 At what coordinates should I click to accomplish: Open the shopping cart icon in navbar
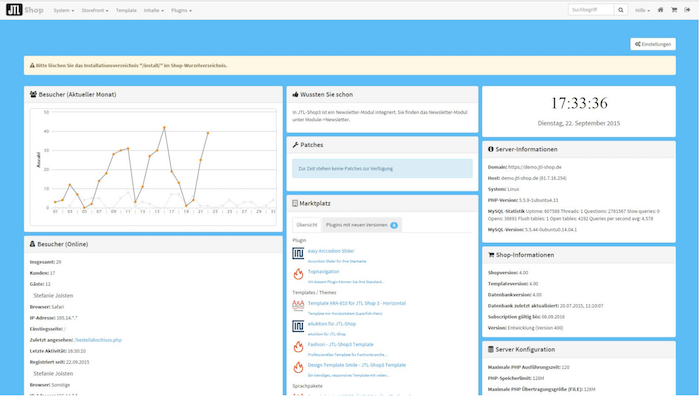(674, 10)
